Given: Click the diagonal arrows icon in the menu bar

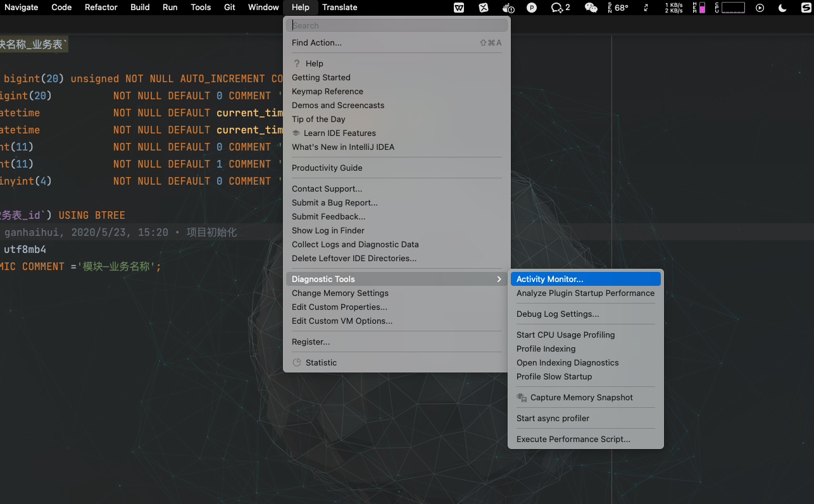Looking at the screenshot, I should coord(646,8).
